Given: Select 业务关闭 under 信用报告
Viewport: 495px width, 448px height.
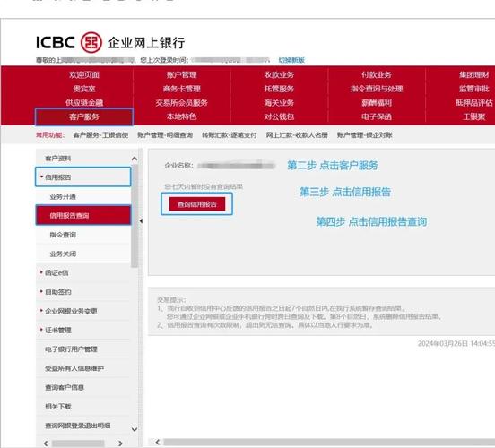Looking at the screenshot, I should click(63, 254).
